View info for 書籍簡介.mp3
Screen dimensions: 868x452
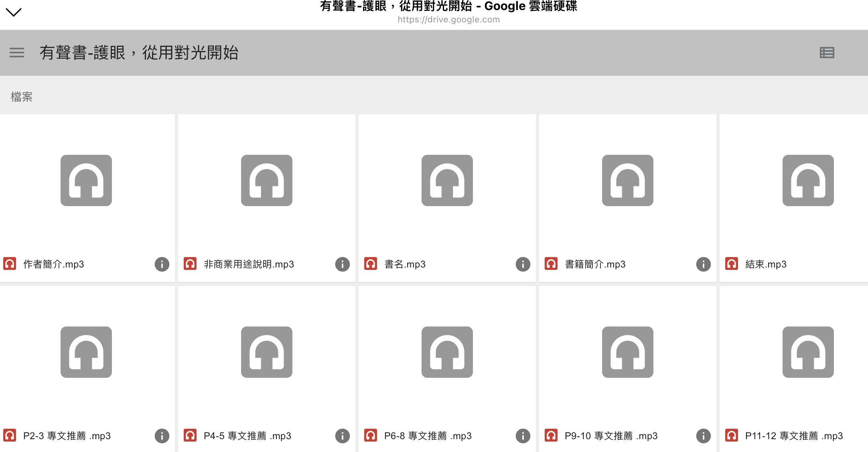click(x=703, y=264)
